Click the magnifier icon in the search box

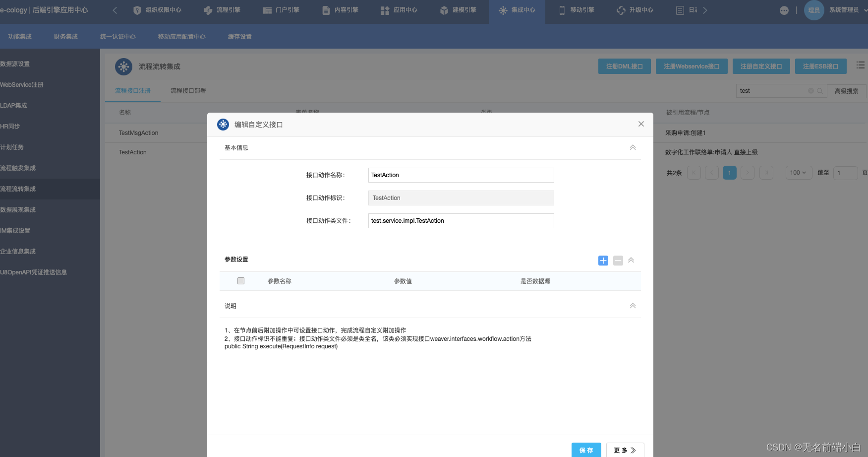point(820,91)
